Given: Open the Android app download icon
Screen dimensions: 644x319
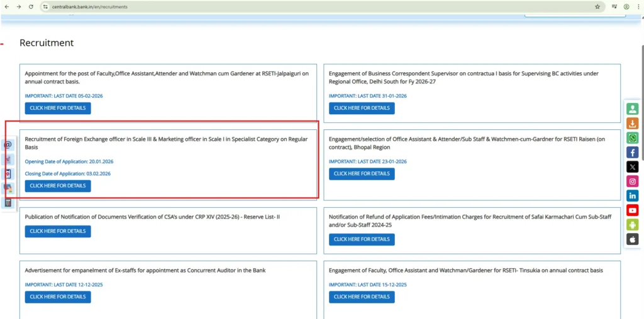Looking at the screenshot, I should [632, 225].
